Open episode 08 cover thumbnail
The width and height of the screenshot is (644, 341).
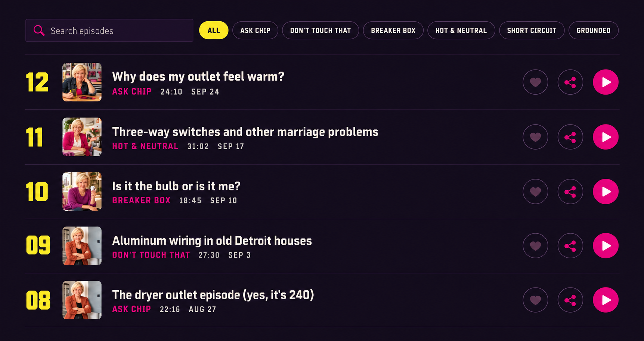(82, 300)
